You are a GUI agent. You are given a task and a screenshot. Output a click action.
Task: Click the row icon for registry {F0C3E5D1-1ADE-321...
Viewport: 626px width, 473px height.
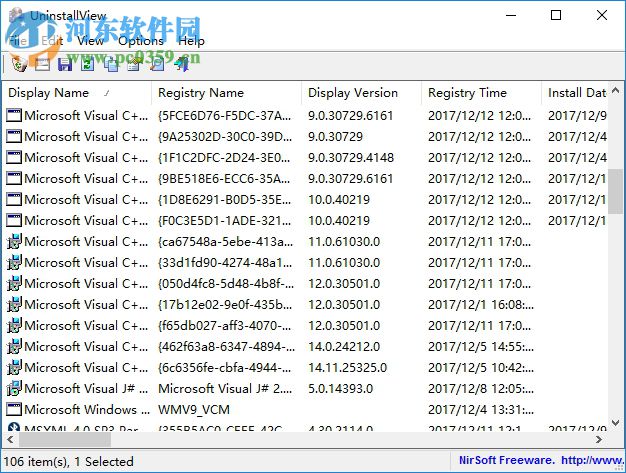pyautogui.click(x=14, y=220)
